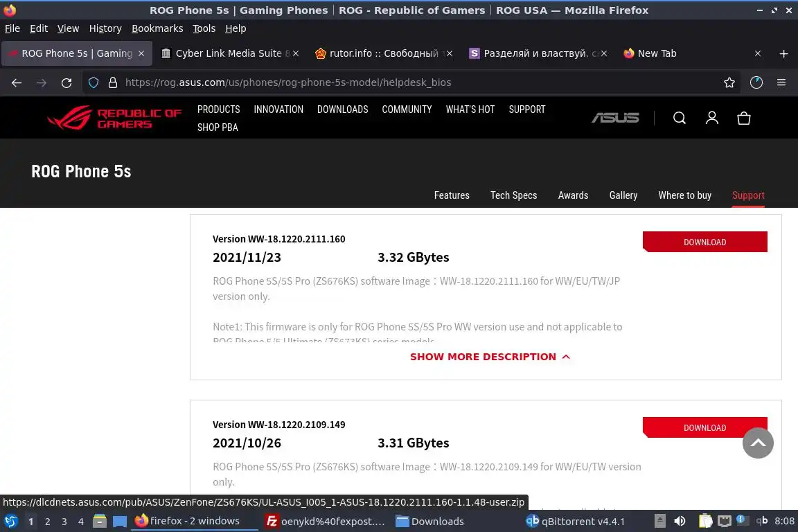Switch to workspace 3 in taskbar

(x=64, y=522)
